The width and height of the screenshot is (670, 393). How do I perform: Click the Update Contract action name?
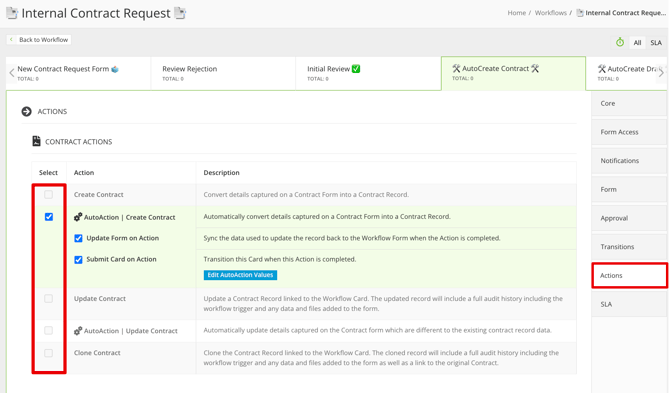(100, 299)
